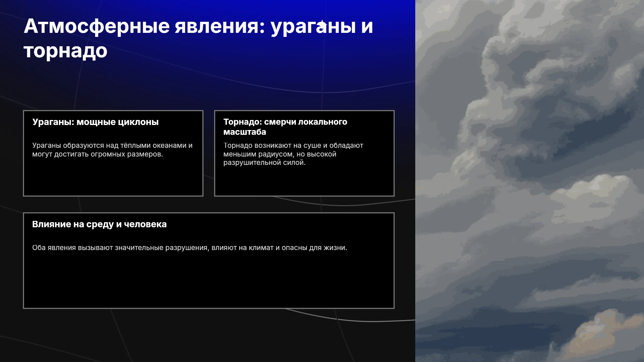Viewport: 644px width, 362px height.
Task: Click the paragraph 'Торнадо возникают на суше'
Action: 293,154
